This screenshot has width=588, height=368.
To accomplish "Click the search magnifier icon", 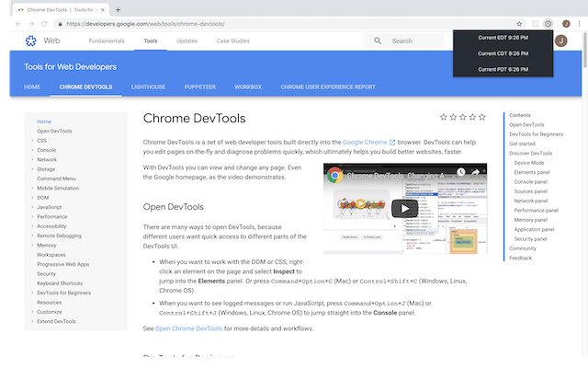I will 378,40.
